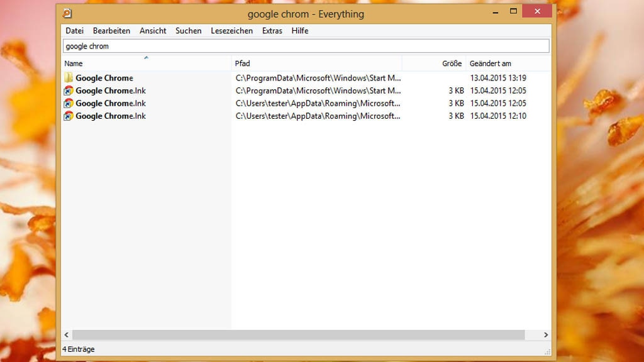
Task: Open the Datei menu
Action: tap(74, 31)
